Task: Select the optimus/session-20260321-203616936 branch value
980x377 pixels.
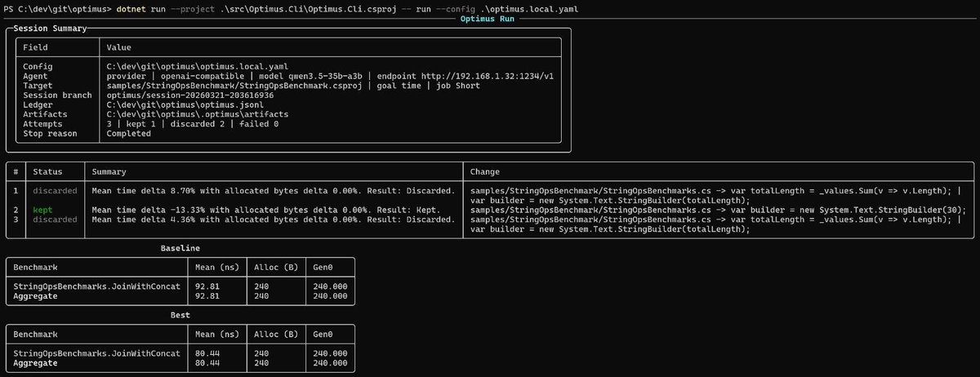Action: (190, 95)
